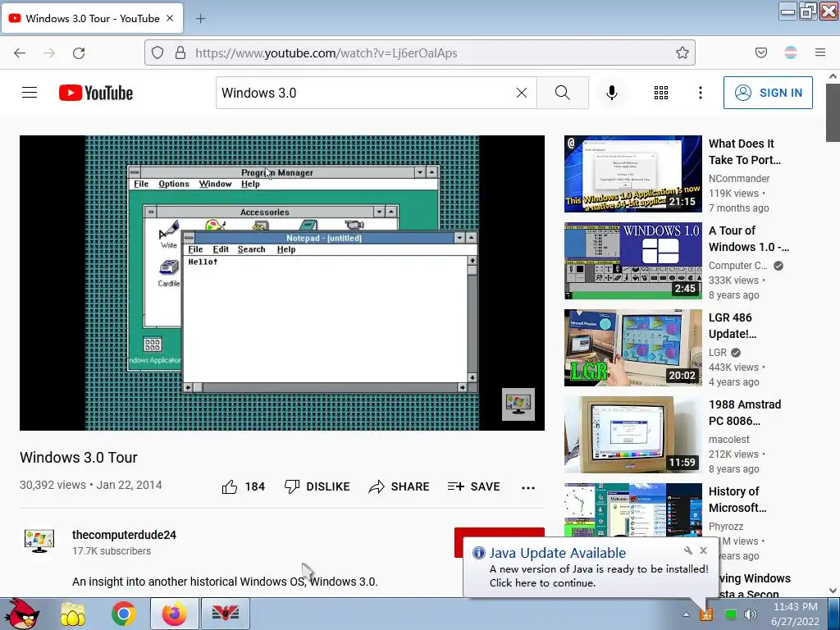Image resolution: width=840 pixels, height=630 pixels.
Task: Click the video title Windows 3.0 Tour
Action: coord(79,458)
